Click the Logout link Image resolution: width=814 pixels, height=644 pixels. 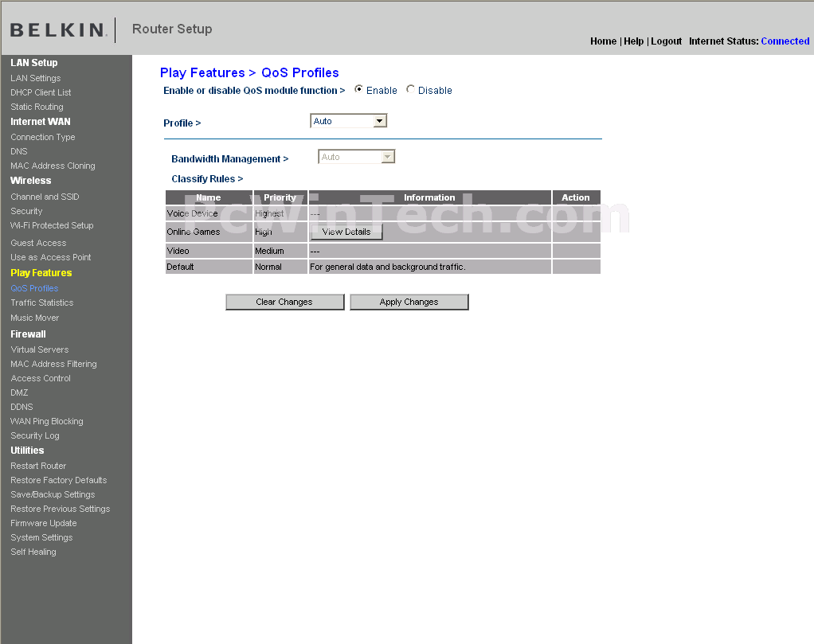pyautogui.click(x=666, y=41)
